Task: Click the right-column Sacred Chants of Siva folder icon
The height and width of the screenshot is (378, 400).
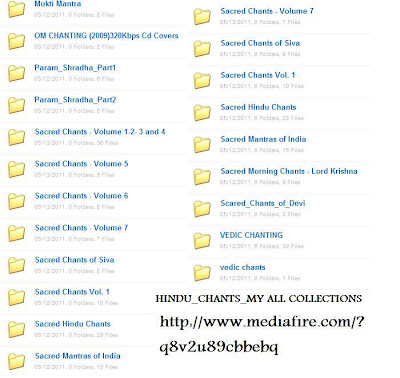Action: pos(202,48)
